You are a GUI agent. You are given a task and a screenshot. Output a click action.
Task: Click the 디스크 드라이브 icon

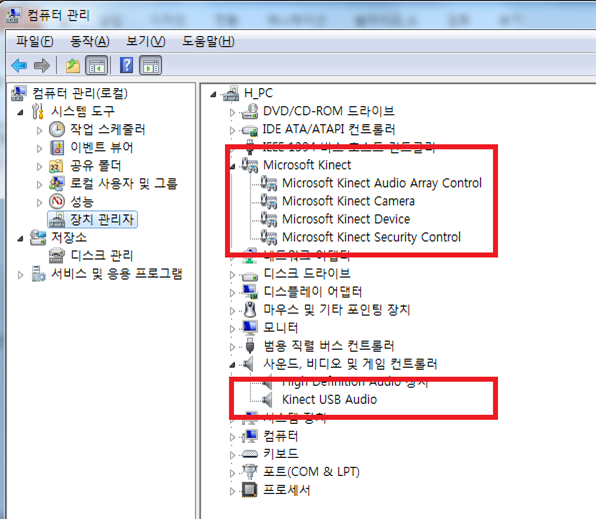[x=250, y=275]
